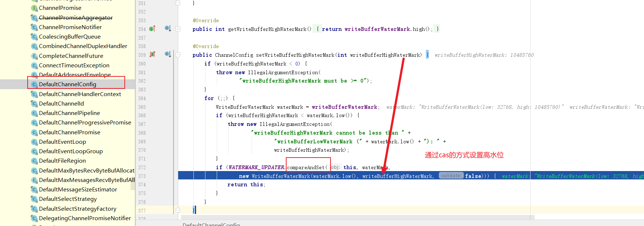Click the class icon next to CoalescingBufferQueue
The width and height of the screenshot is (644, 226).
pos(35,37)
